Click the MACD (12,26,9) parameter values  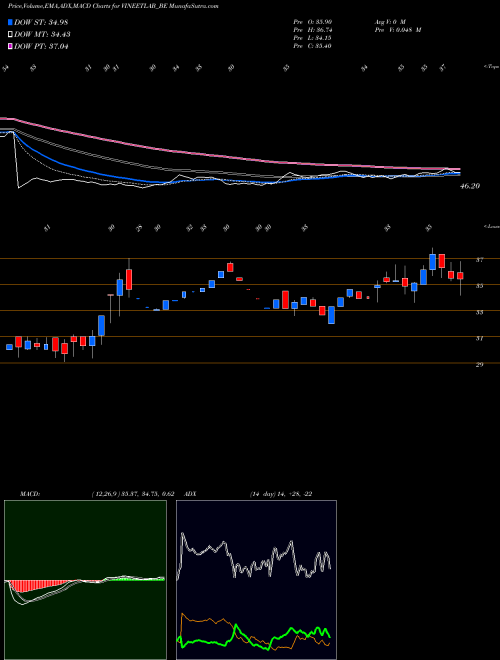133,494
